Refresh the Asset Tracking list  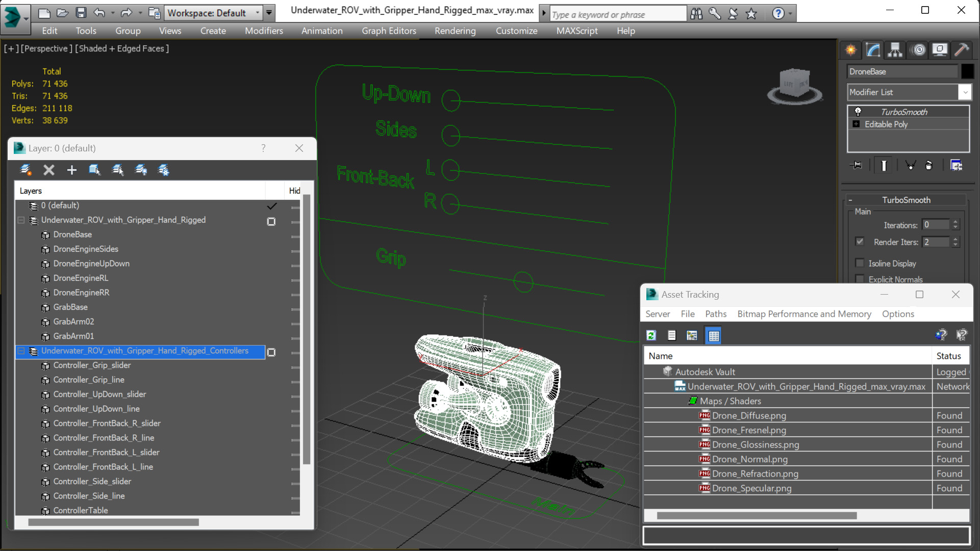[x=651, y=335]
